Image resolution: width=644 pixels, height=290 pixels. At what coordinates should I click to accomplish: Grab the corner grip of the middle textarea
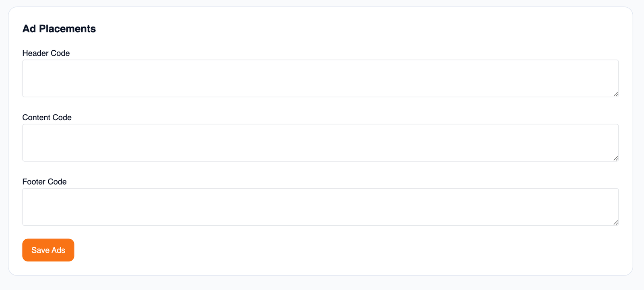(615, 158)
